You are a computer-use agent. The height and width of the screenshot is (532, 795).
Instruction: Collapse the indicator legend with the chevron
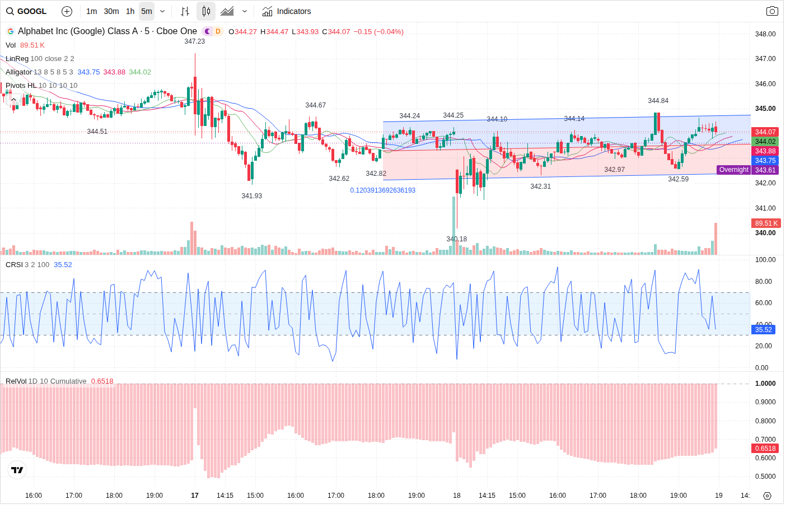[x=14, y=100]
